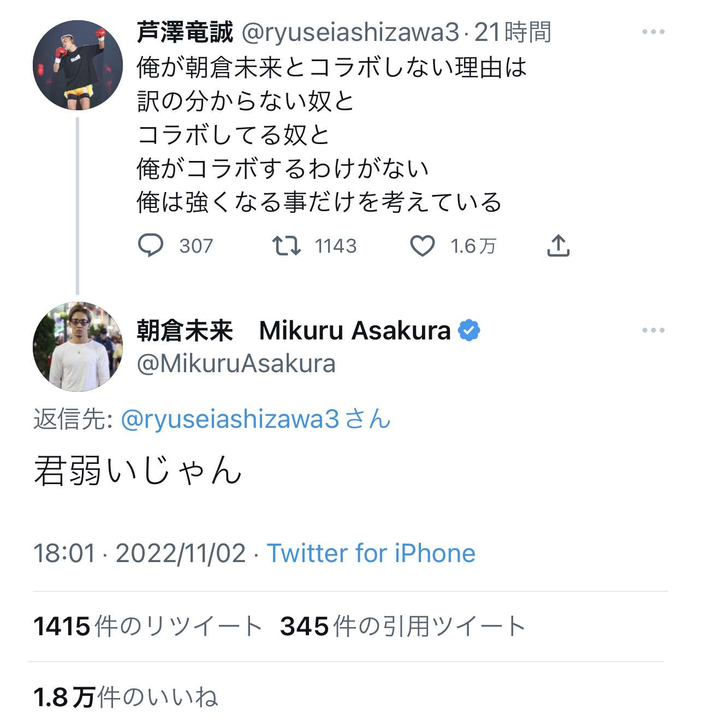
Task: View the 1415 retweets list
Action: tap(147, 626)
